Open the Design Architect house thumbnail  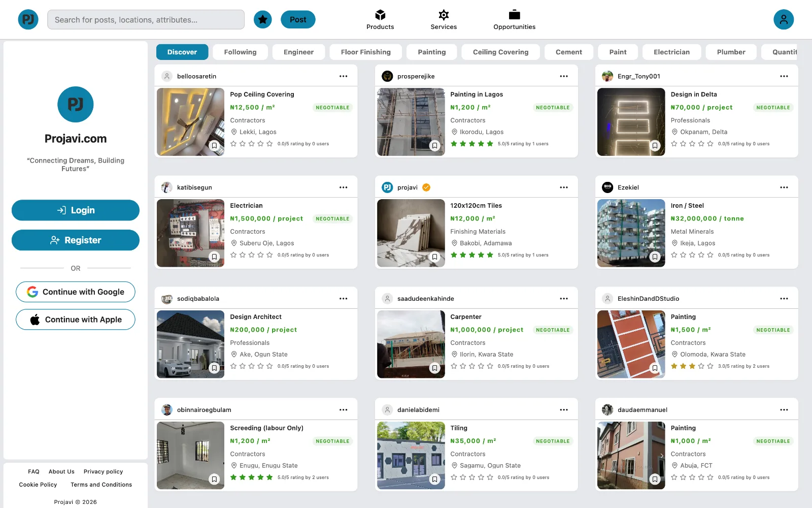(x=190, y=344)
